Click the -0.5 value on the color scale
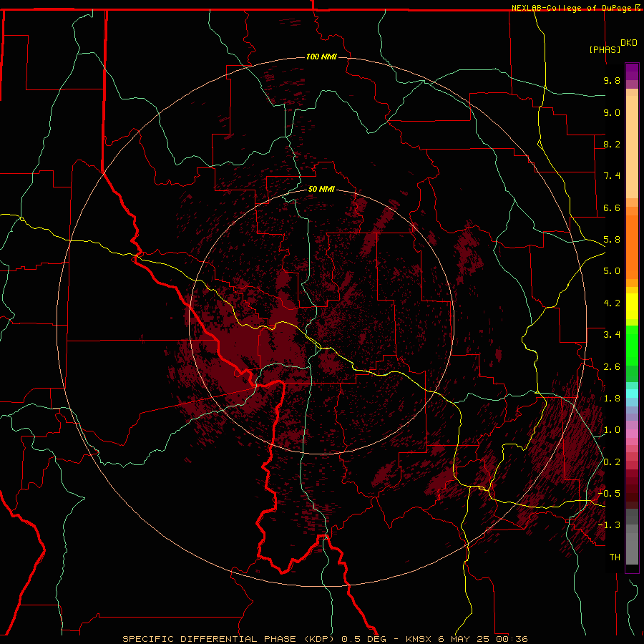 point(609,494)
